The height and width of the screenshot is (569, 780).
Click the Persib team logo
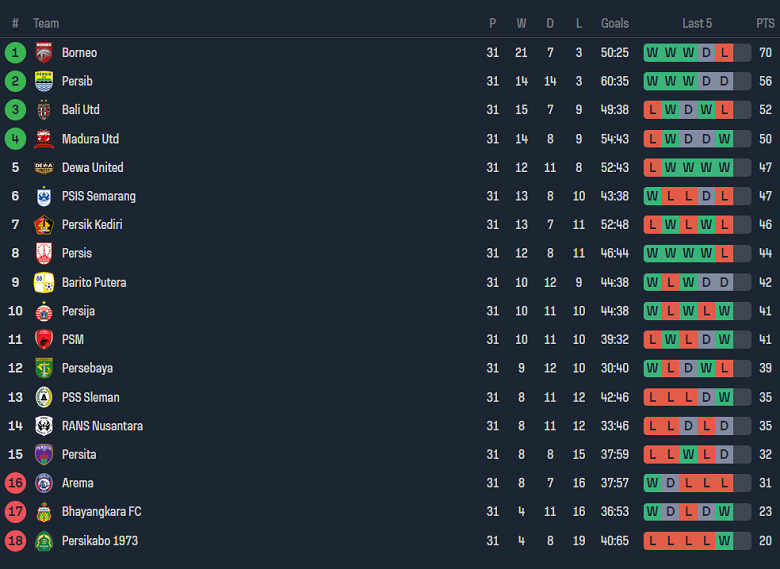(43, 81)
